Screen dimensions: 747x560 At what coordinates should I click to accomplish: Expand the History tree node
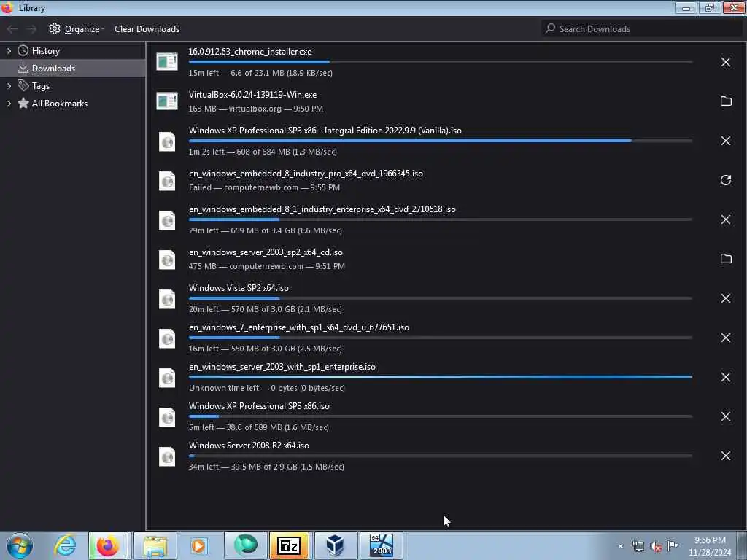tap(9, 51)
